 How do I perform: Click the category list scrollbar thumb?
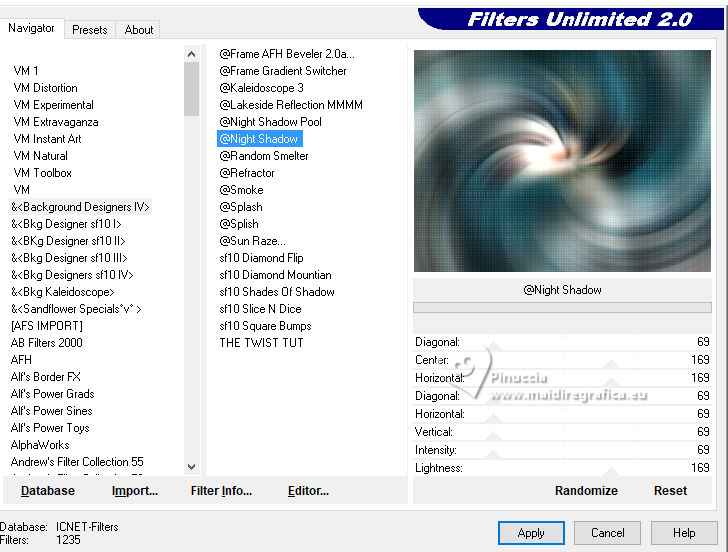[x=191, y=89]
